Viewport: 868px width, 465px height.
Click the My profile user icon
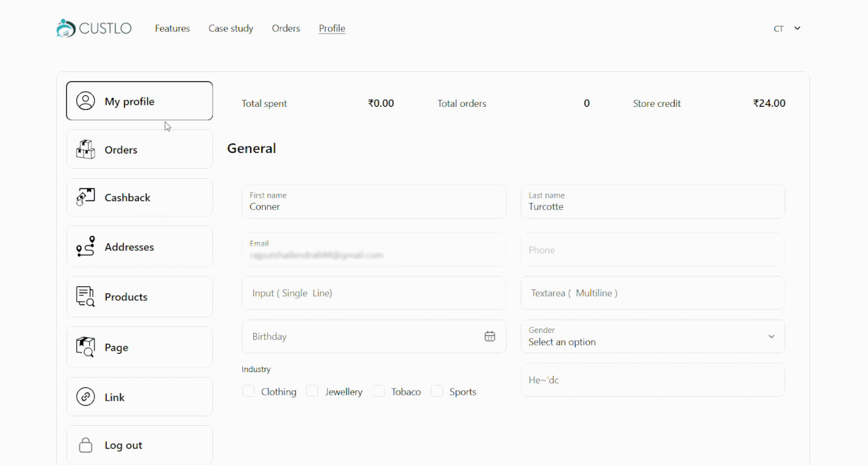click(x=85, y=101)
